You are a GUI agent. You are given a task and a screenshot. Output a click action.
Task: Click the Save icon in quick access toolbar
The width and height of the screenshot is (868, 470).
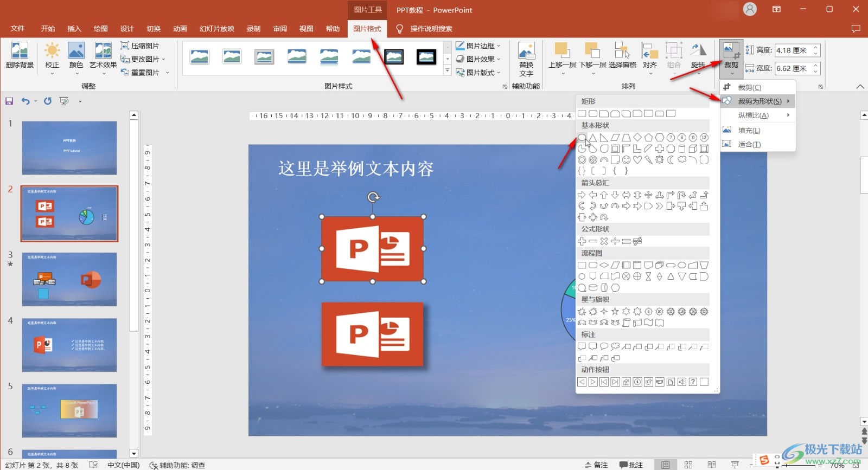tap(9, 101)
